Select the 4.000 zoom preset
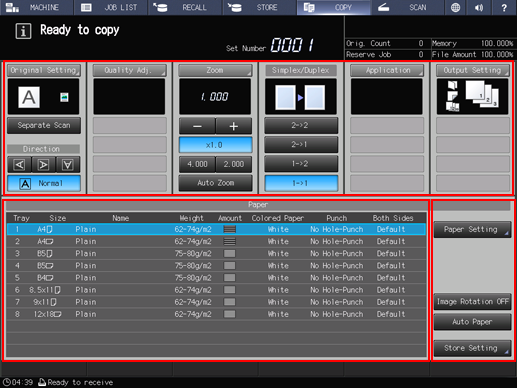This screenshot has height=388, width=517. (197, 164)
